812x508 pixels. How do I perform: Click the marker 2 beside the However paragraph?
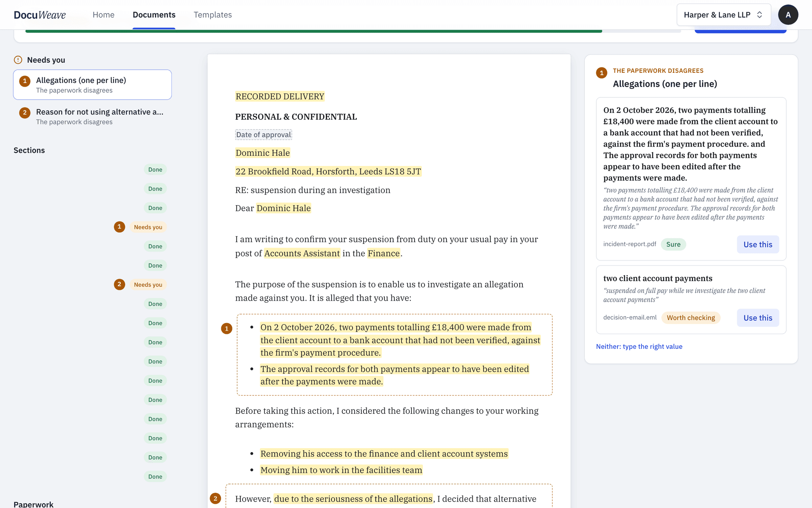(x=215, y=498)
